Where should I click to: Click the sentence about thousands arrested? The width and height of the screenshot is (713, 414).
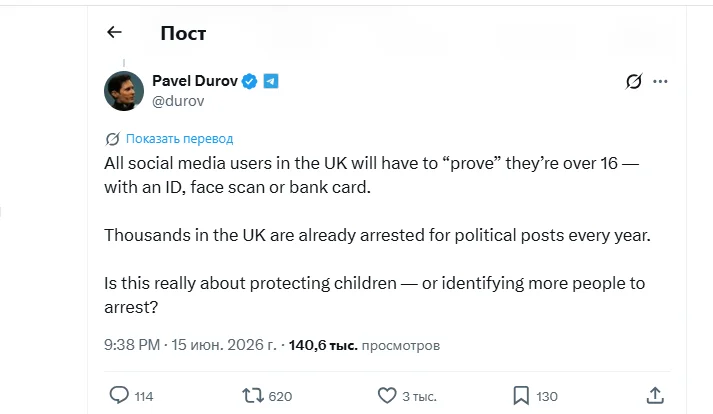click(x=377, y=235)
